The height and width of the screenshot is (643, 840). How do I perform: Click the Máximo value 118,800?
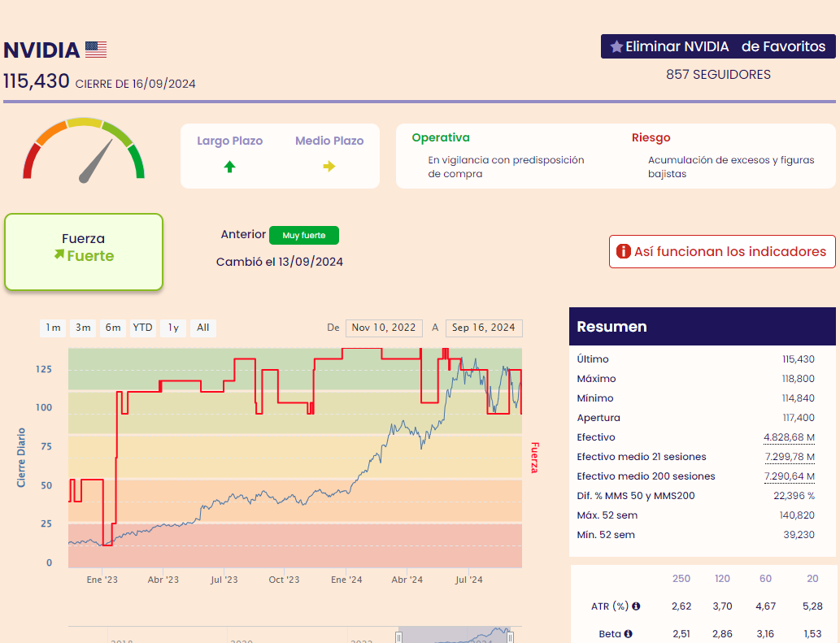pos(799,379)
